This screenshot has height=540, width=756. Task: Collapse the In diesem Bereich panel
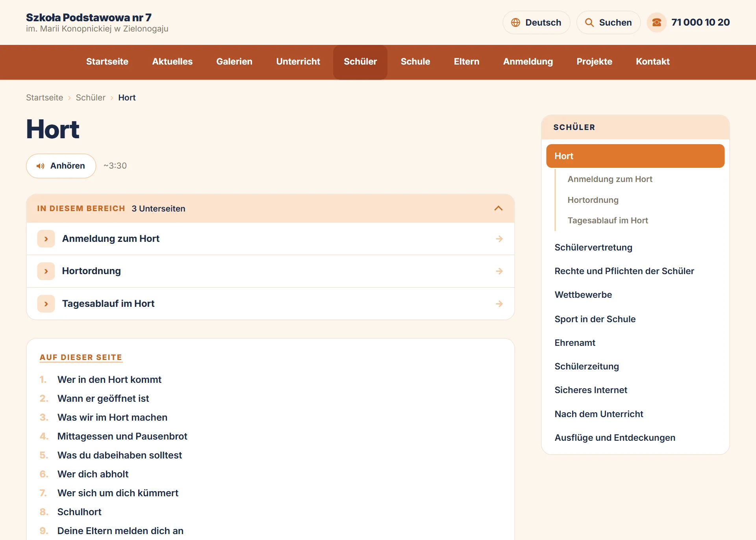tap(498, 208)
